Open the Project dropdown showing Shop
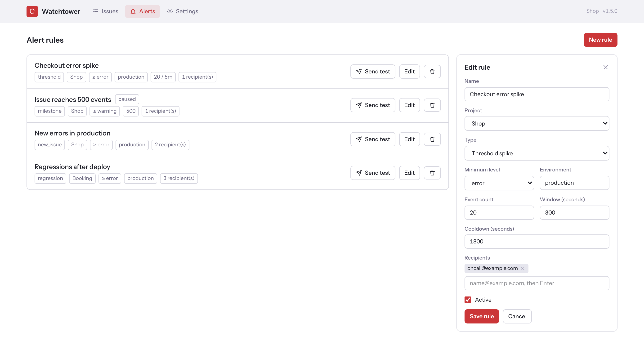644x341 pixels. [x=537, y=124]
